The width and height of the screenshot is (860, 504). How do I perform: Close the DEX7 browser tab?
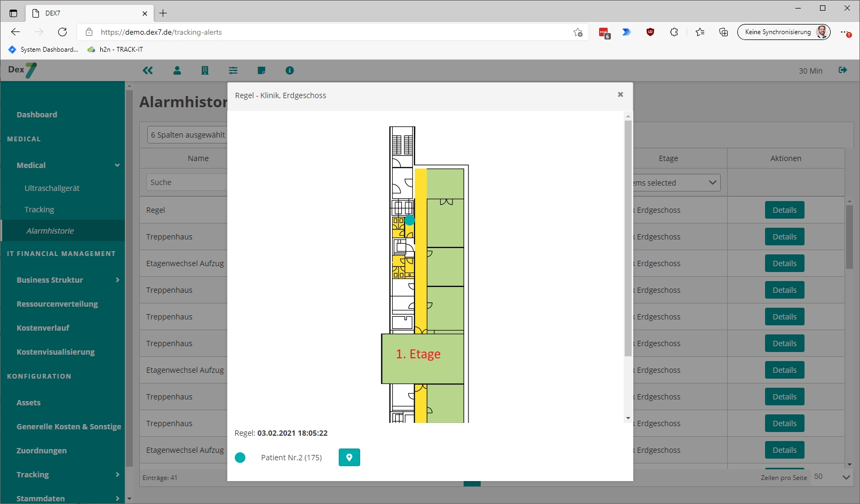145,13
